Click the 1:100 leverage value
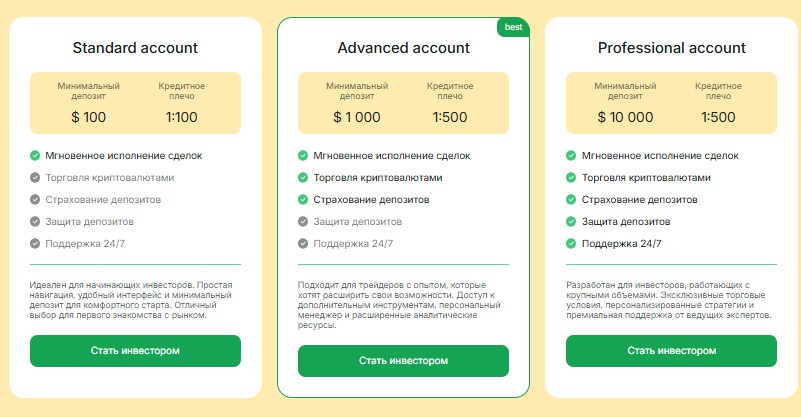Image resolution: width=801 pixels, height=417 pixels. (181, 117)
